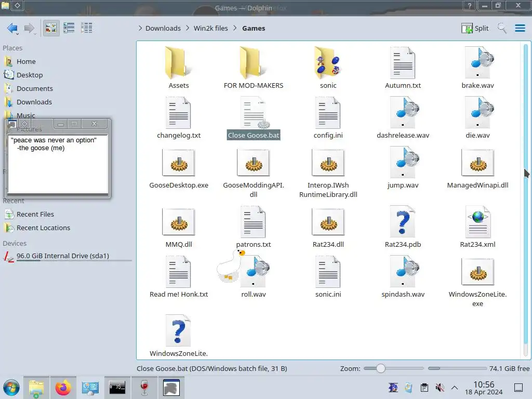Adjust the Zoom slider handle
532x399 pixels.
click(381, 368)
